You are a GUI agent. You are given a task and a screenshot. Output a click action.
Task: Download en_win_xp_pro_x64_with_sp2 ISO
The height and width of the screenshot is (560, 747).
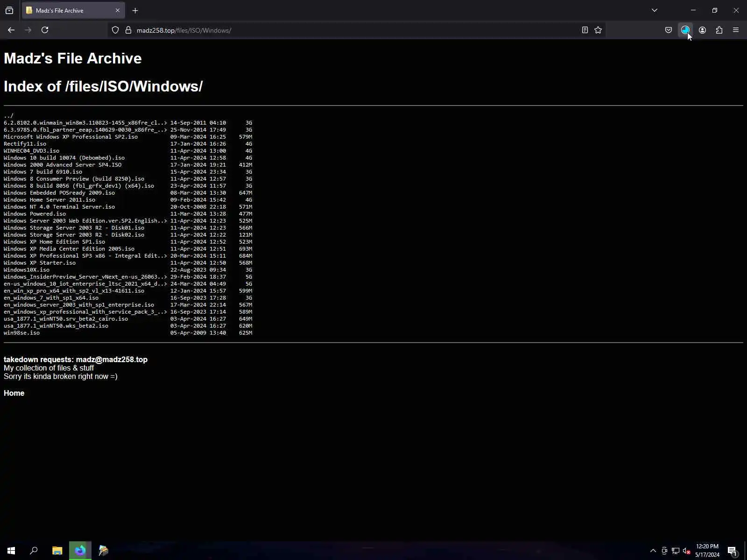tap(74, 291)
